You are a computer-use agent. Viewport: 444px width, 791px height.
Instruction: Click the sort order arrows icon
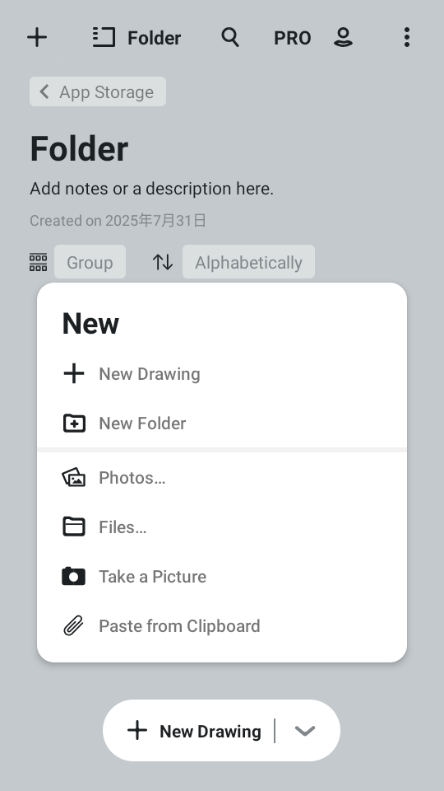tap(163, 262)
